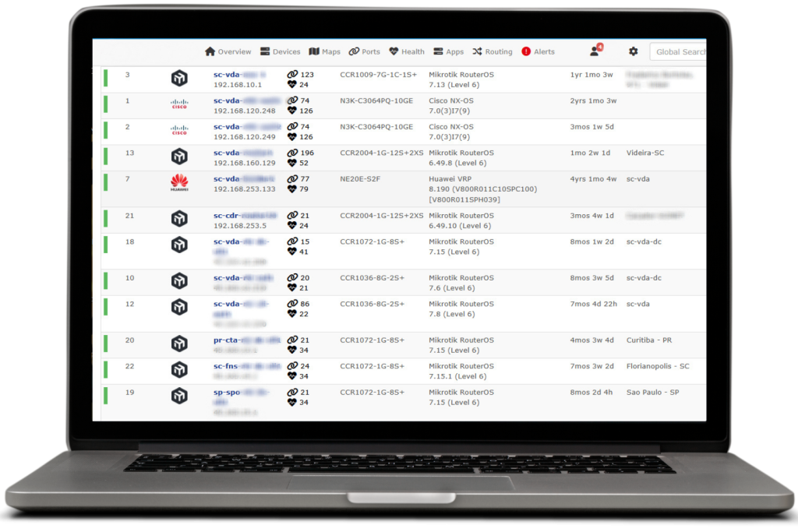Click ports count icon showing 123
Screen dimensions: 798x532
point(292,74)
